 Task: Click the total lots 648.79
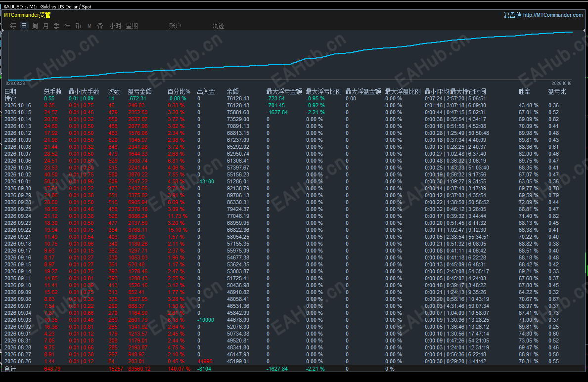coord(52,369)
